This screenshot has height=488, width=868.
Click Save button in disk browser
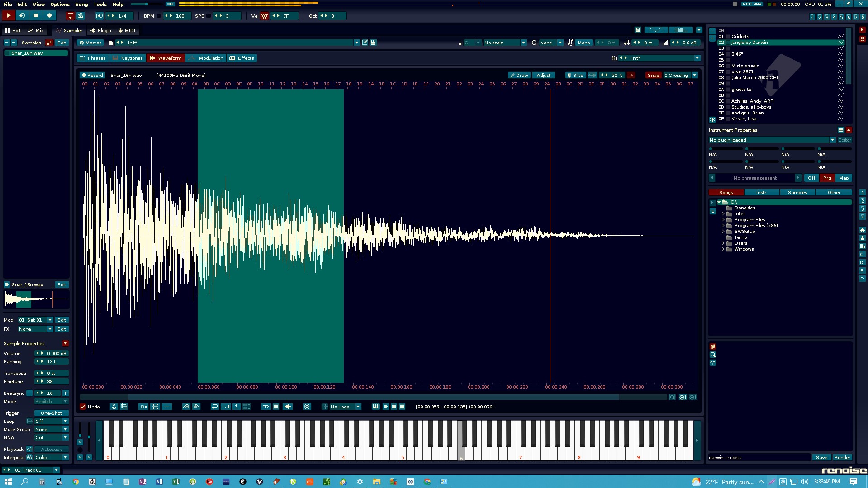point(821,457)
